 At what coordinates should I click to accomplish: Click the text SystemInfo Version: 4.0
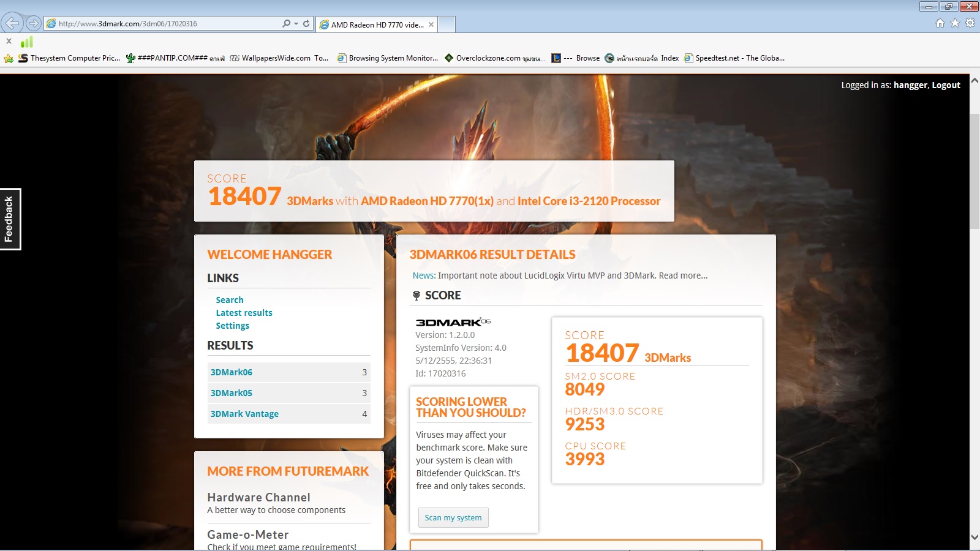[461, 348]
